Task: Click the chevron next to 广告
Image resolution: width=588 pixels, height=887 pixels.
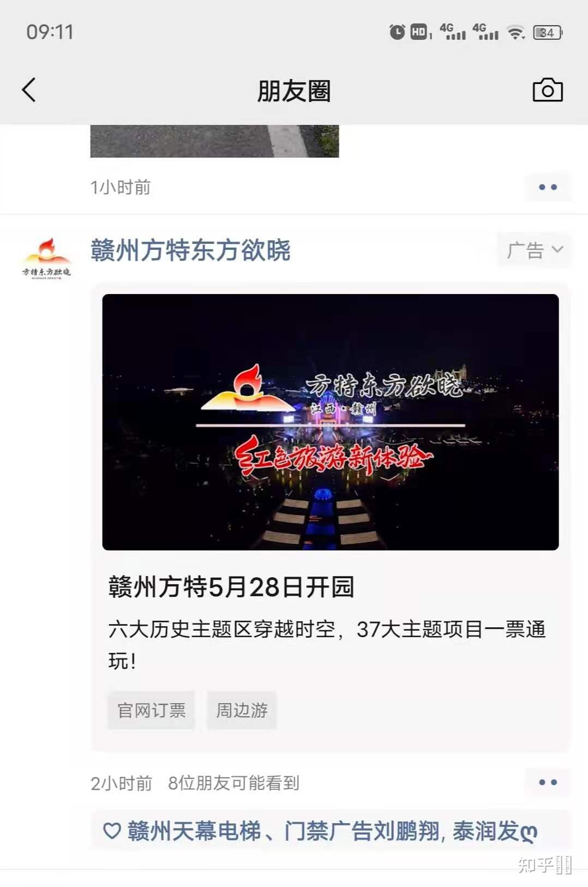Action: pyautogui.click(x=557, y=250)
